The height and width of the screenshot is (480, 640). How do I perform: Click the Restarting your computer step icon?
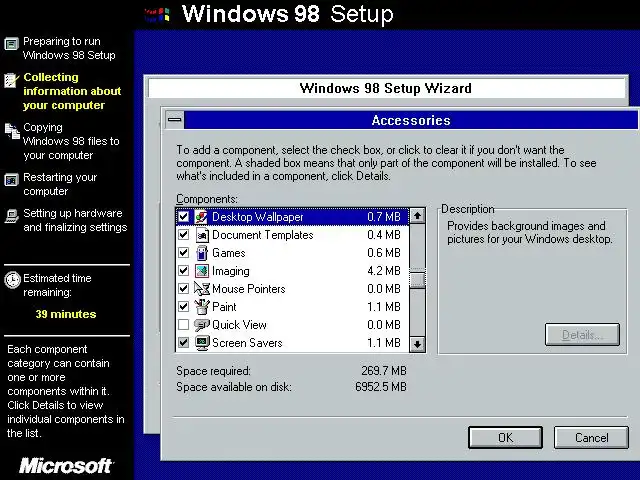pyautogui.click(x=11, y=180)
